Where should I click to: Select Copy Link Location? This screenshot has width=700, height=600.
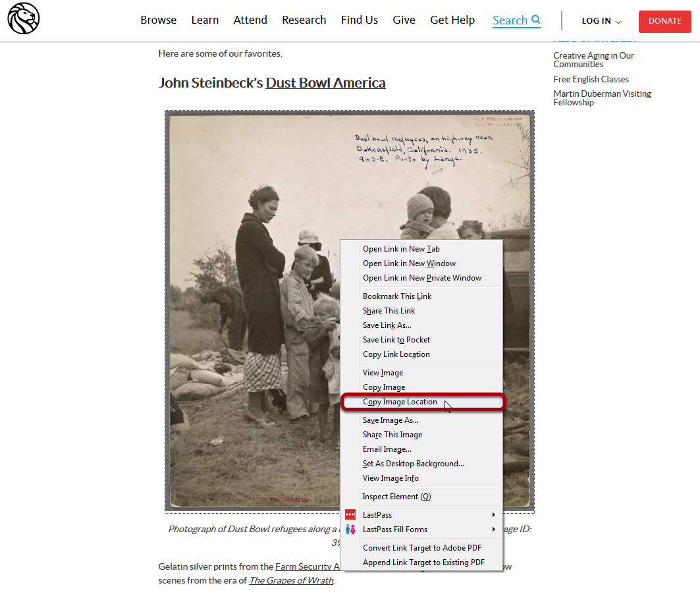[422, 354]
